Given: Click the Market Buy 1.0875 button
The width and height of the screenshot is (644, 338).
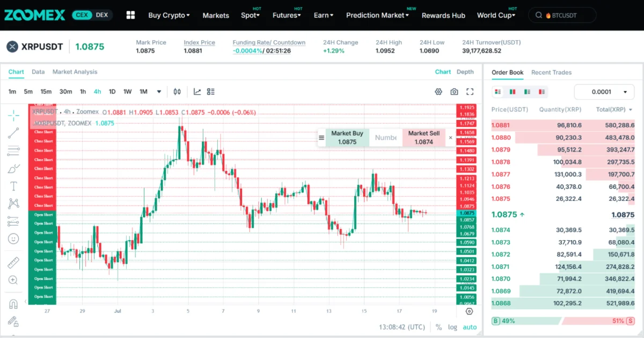Looking at the screenshot, I should coord(347,138).
